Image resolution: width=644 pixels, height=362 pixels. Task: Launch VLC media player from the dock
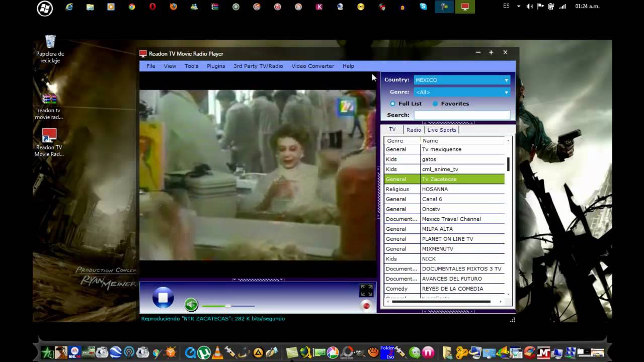click(x=217, y=352)
